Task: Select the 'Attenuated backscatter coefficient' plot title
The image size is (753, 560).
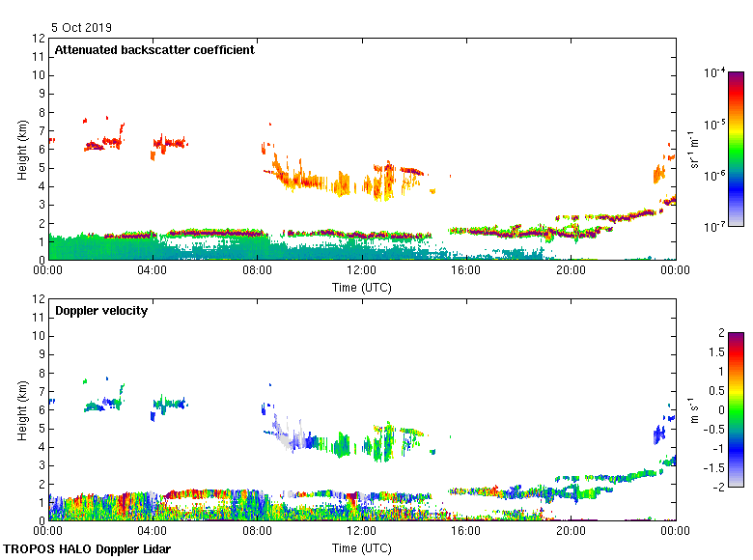Action: point(154,50)
